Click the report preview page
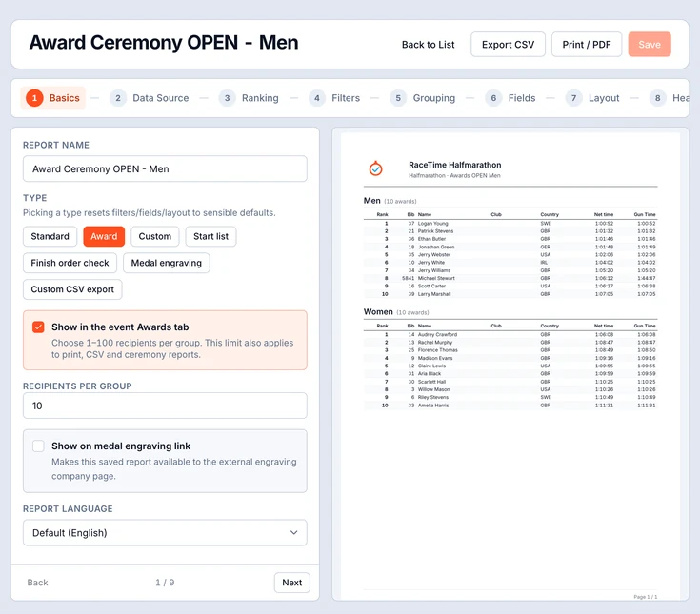 coord(510,366)
